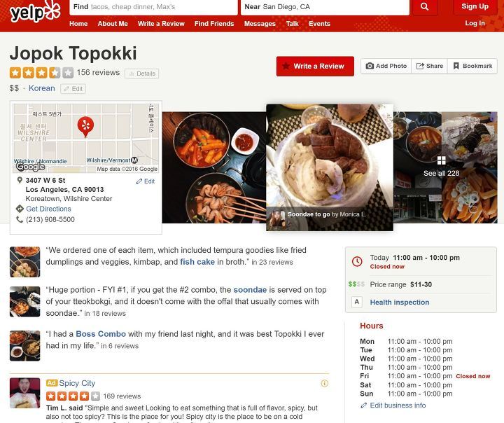Open the Talk section
This screenshot has width=504, height=423.
(x=292, y=24)
